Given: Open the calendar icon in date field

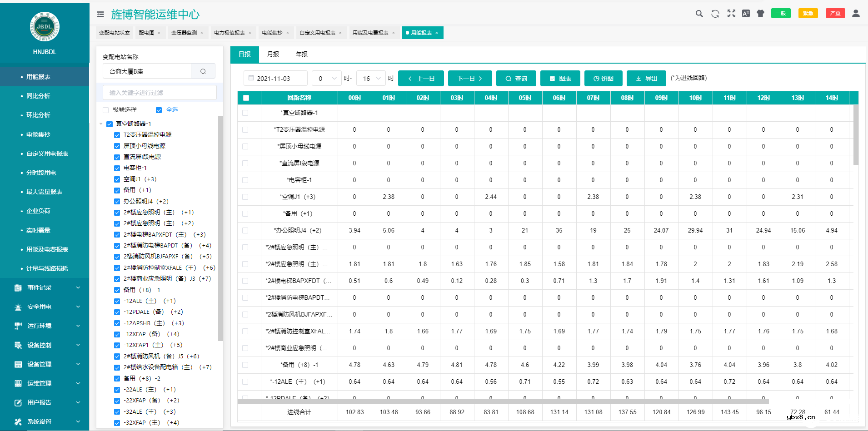Looking at the screenshot, I should click(x=252, y=78).
